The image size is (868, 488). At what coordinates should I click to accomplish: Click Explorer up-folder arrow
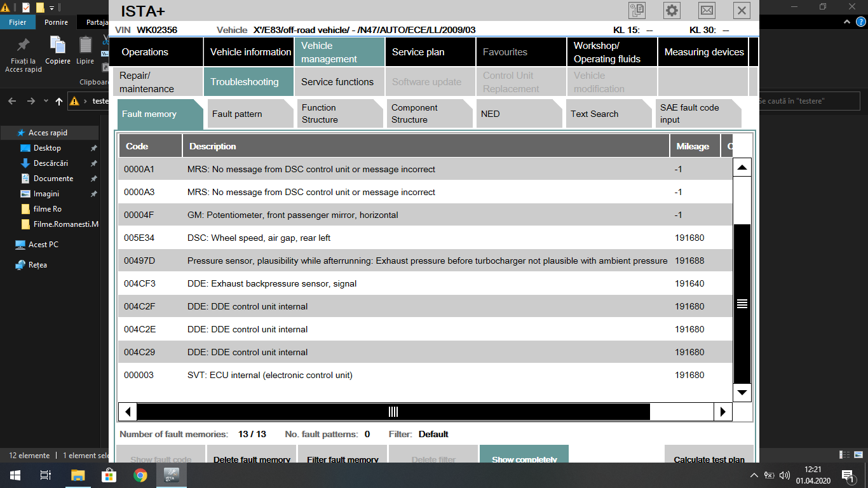pyautogui.click(x=59, y=101)
